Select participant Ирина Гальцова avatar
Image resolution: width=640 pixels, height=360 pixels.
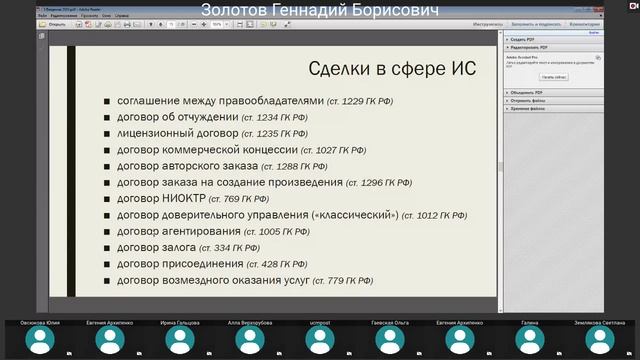(180, 340)
